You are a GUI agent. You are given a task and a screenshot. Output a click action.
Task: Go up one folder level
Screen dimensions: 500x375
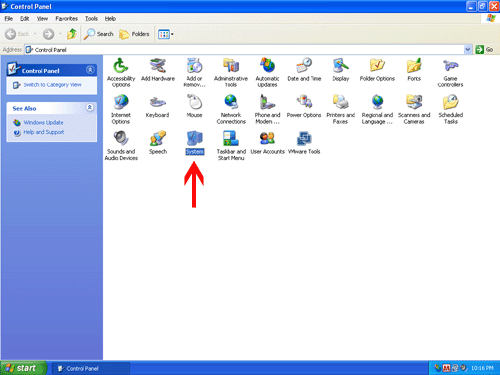pyautogui.click(x=72, y=34)
